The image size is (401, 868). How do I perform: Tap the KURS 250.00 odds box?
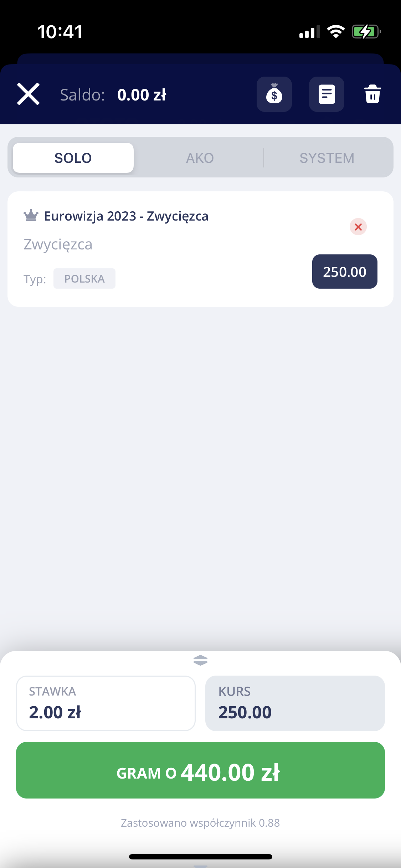pos(295,703)
